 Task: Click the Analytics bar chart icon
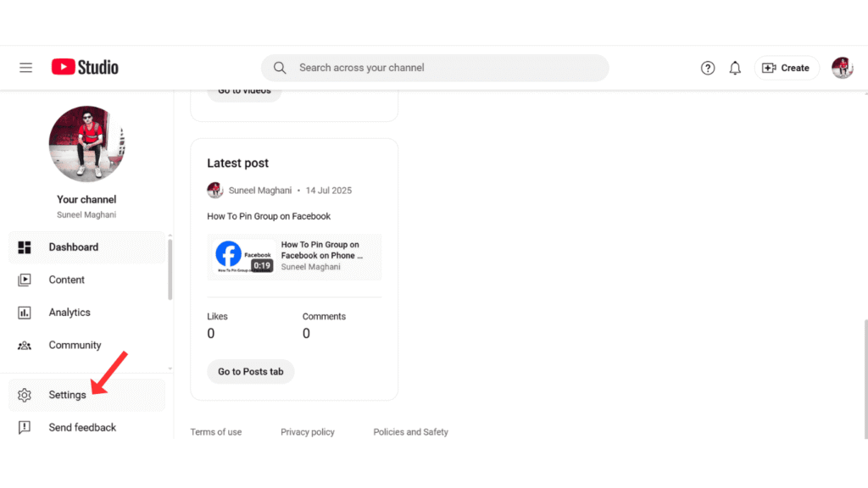coord(25,313)
